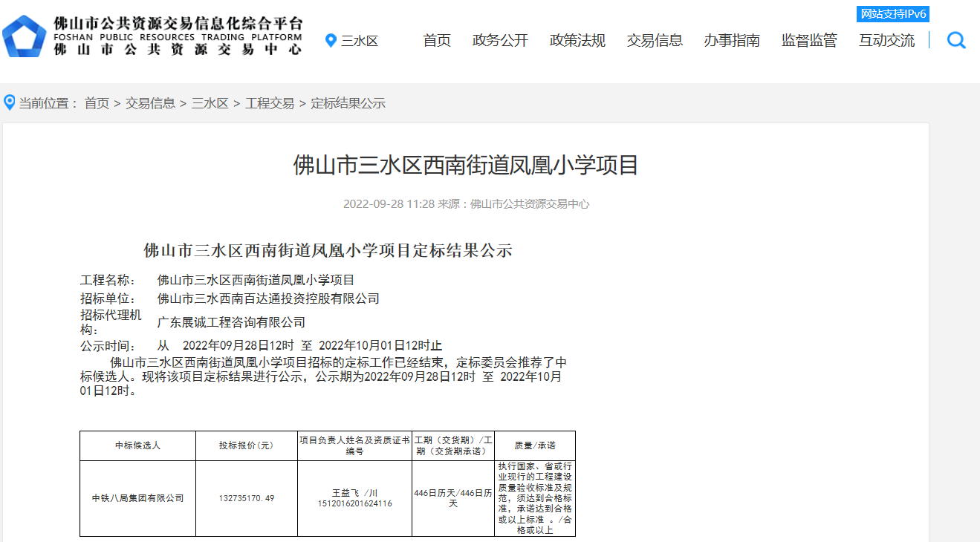Click 首页 in the breadcrumb trail
Viewport: 980px width, 542px height.
(97, 103)
